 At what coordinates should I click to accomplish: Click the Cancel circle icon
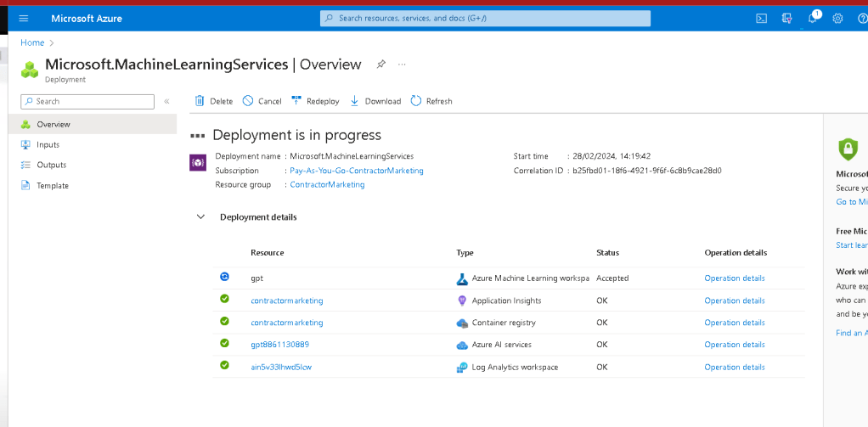[248, 101]
